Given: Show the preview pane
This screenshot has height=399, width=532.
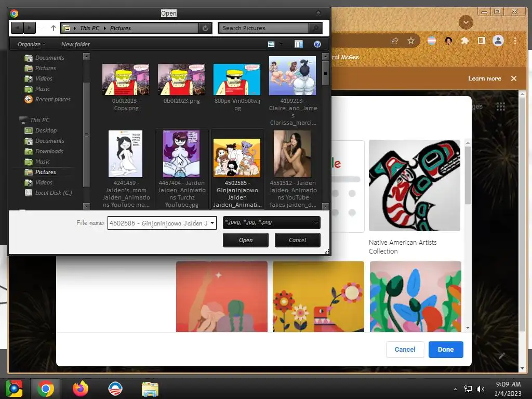Looking at the screenshot, I should [299, 44].
